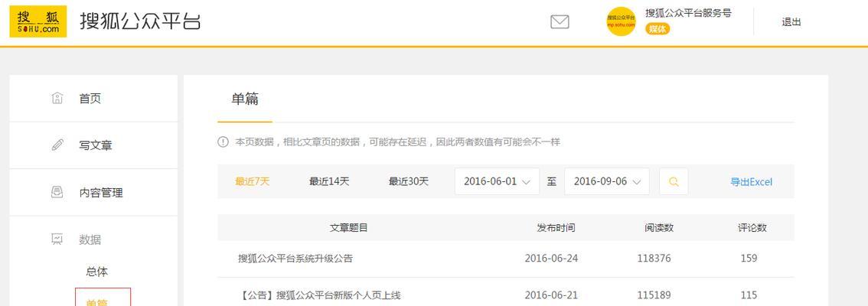868x306 pixels.
Task: Click the yellow account avatar
Action: point(621,21)
